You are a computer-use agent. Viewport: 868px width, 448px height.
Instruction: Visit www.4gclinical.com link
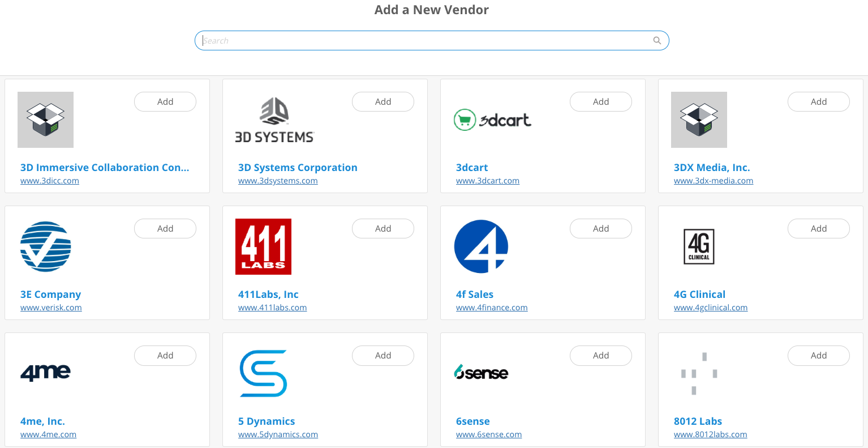tap(711, 308)
